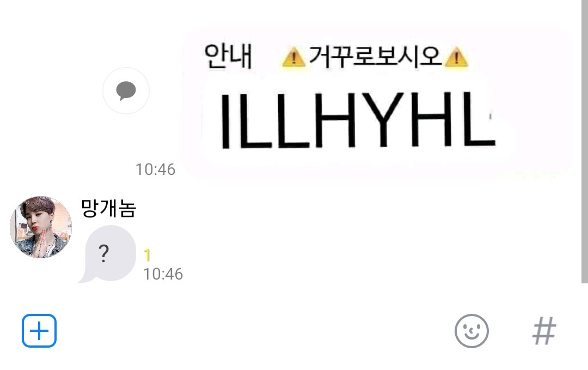
Task: Click the message input field
Action: coord(255,331)
